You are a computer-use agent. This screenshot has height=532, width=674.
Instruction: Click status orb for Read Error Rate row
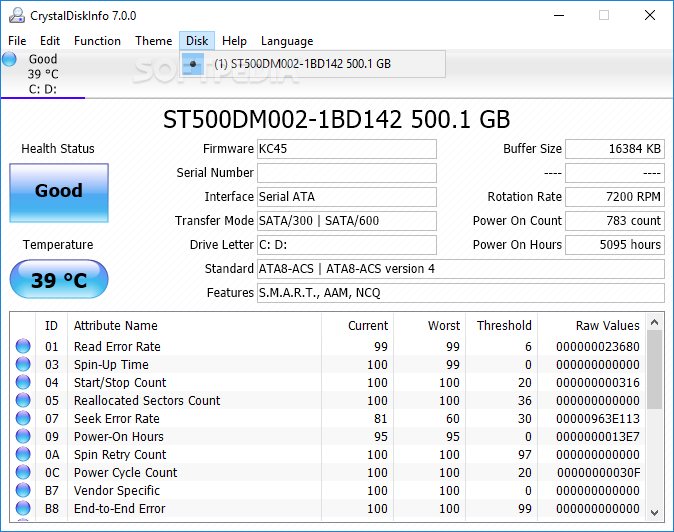click(x=23, y=346)
